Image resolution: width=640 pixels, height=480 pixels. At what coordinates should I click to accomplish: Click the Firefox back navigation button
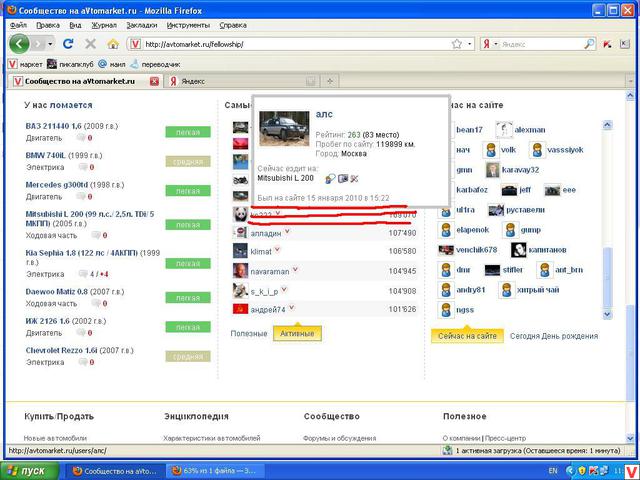[19, 44]
